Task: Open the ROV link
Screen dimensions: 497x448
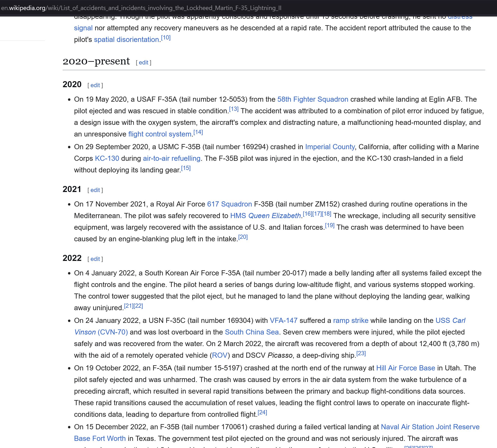Action: click(220, 355)
